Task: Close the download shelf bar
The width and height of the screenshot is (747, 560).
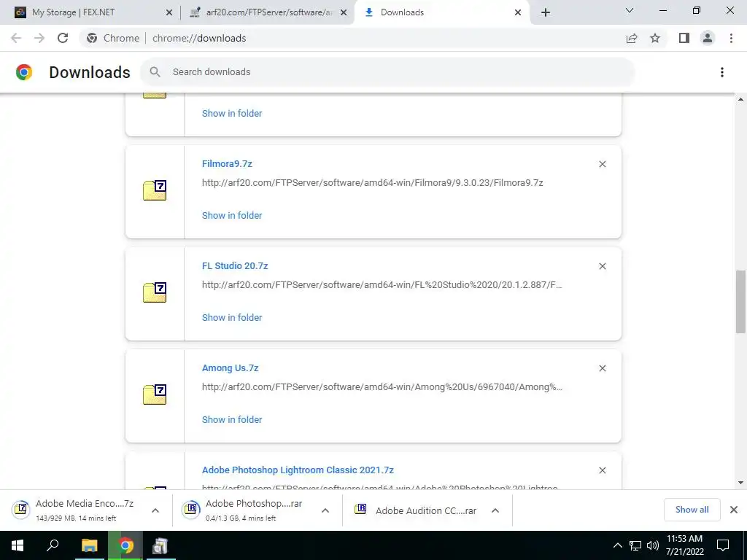Action: tap(734, 510)
